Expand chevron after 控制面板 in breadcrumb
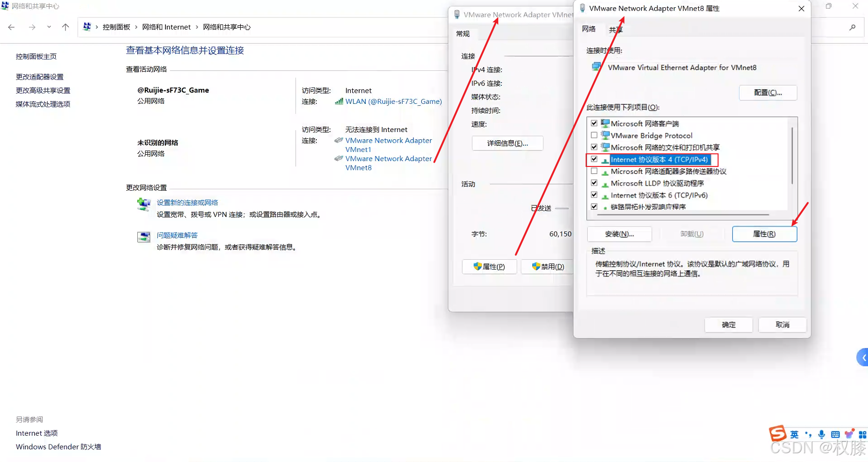868x462 pixels. click(x=136, y=27)
